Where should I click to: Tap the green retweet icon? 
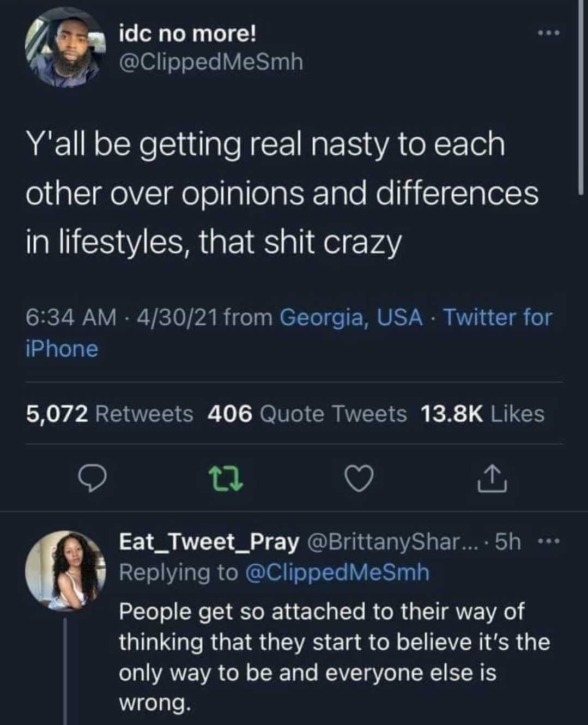pyautogui.click(x=226, y=479)
